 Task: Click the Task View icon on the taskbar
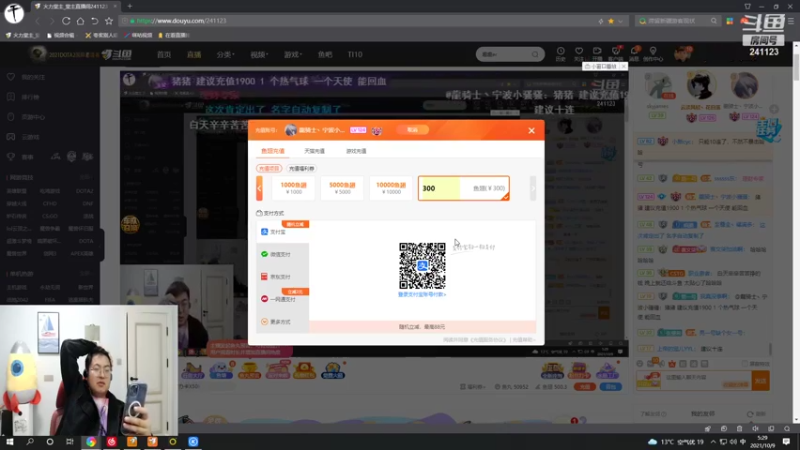(70, 442)
